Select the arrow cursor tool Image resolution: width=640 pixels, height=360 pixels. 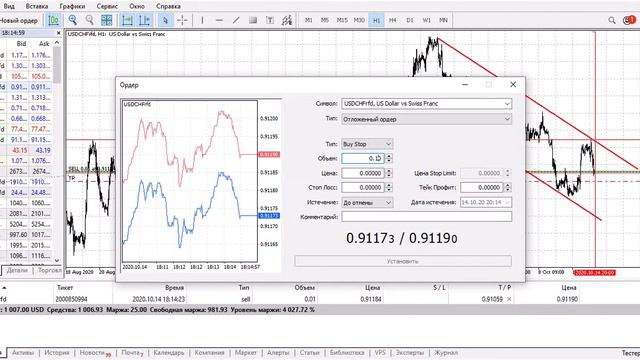point(165,20)
